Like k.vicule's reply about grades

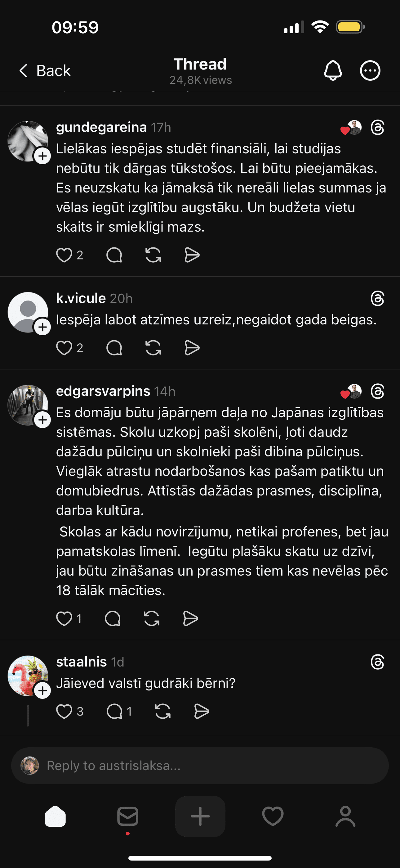coord(64,348)
